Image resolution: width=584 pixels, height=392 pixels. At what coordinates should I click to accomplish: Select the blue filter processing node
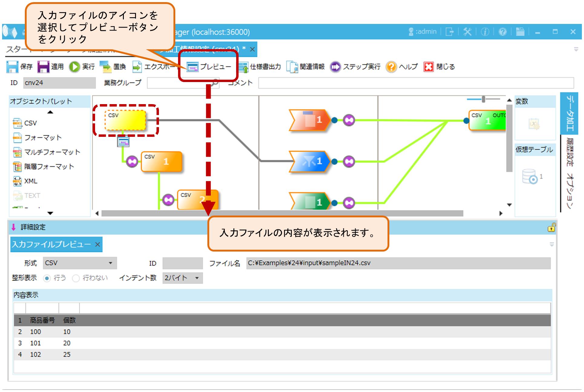309,161
